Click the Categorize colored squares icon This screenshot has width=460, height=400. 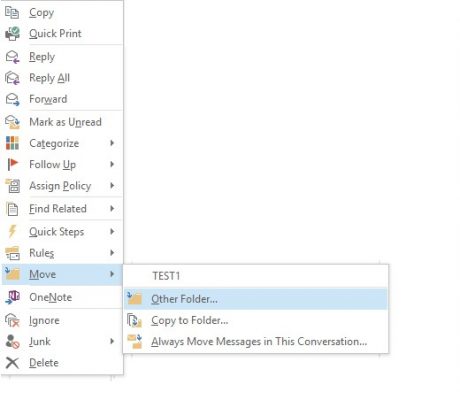[13, 143]
